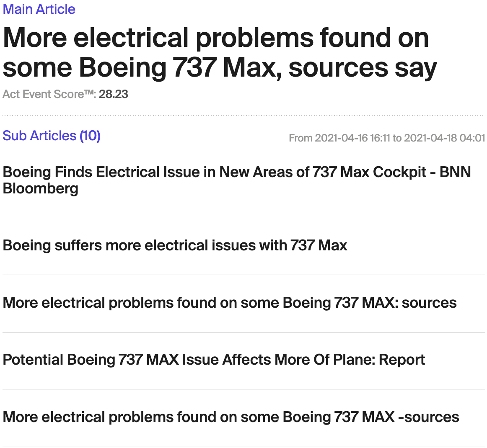Click 'sources say' in the main headline
Screen dimensions: 487x448
pyautogui.click(x=363, y=68)
